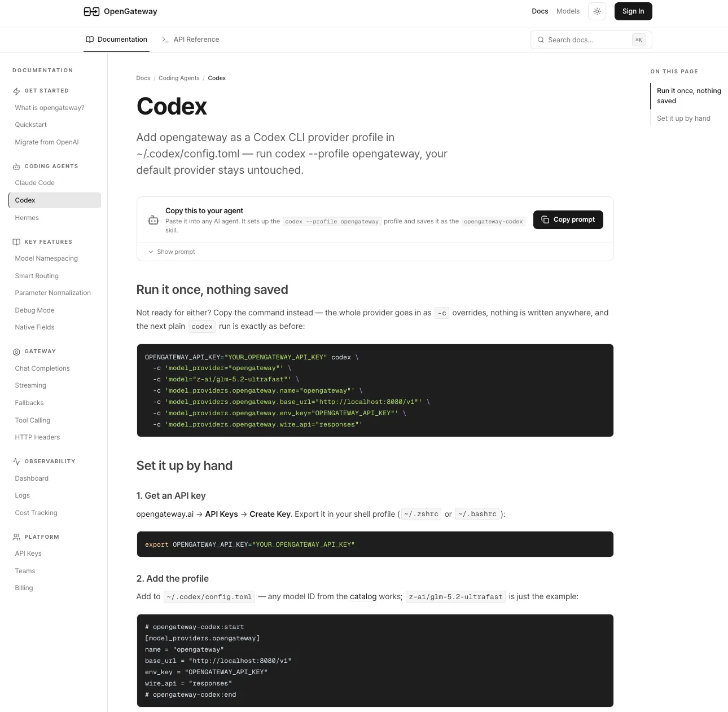Click the Docs breadcrumb link
This screenshot has height=712, width=728.
point(143,78)
